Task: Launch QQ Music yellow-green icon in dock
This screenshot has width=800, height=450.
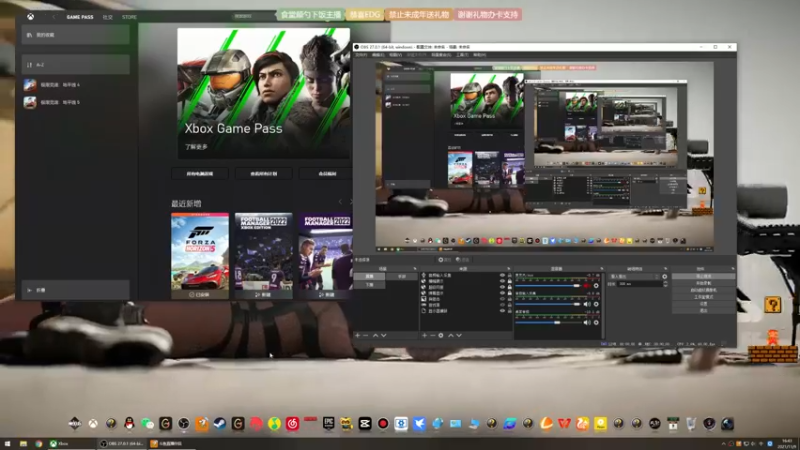Action: 274,423
